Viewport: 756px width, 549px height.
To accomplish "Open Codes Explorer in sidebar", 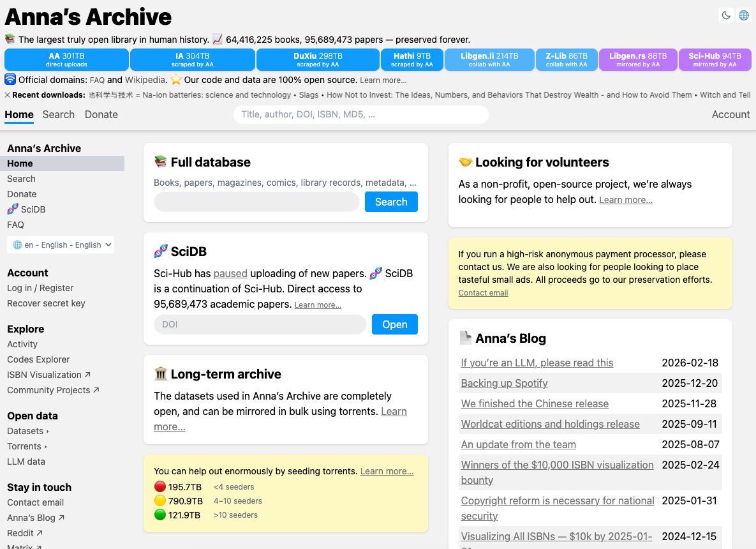I will [x=38, y=359].
